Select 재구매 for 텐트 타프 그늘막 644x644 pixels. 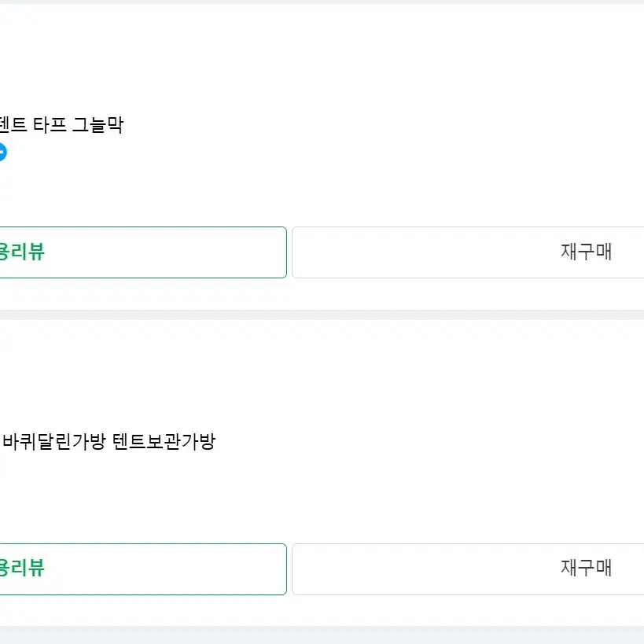coord(468,252)
